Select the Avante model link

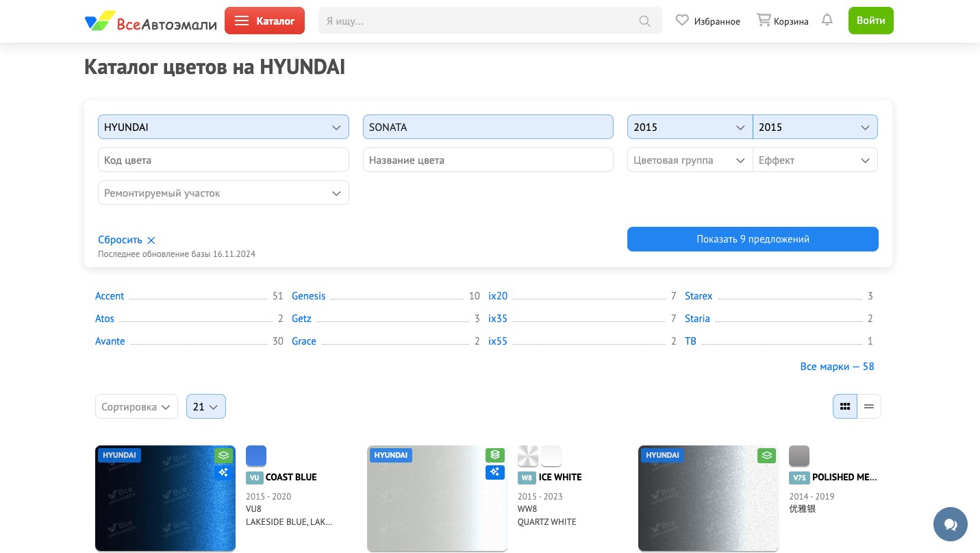110,341
